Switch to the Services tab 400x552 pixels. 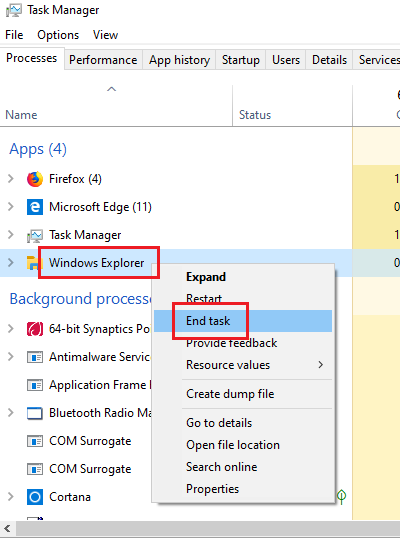[377, 60]
